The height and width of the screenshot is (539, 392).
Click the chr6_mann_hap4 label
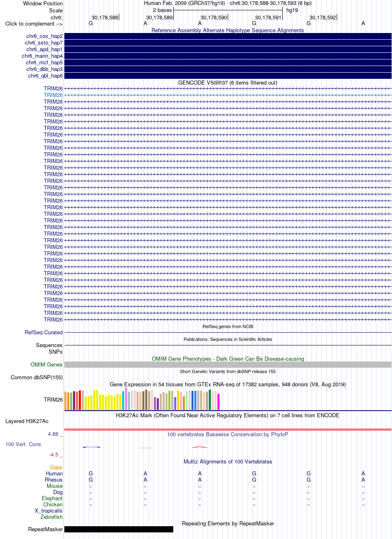(42, 56)
